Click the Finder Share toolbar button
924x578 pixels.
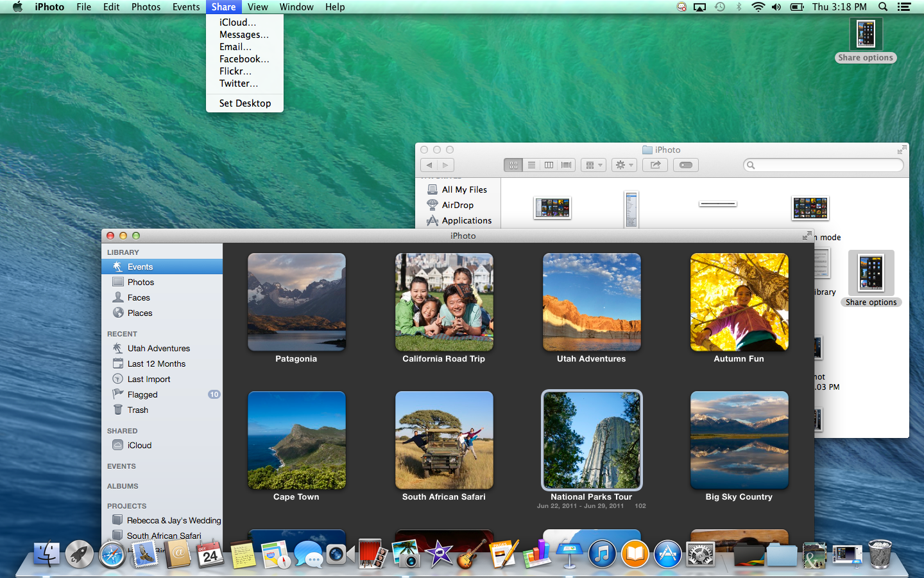tap(655, 165)
